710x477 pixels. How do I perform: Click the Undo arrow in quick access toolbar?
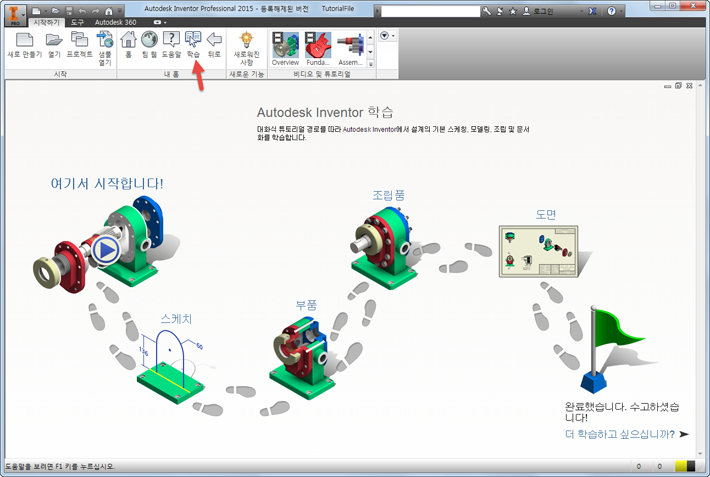click(82, 10)
